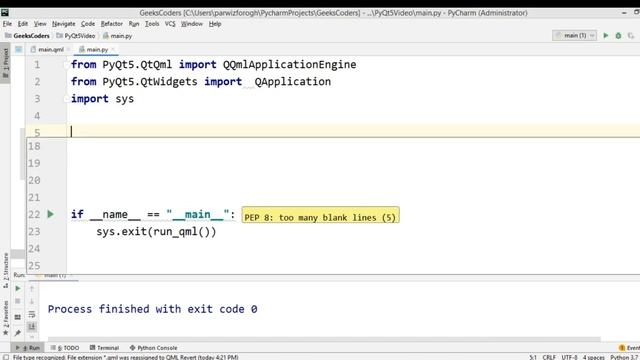Change the UTF-8 file encoding in status bar
Screen dimensions: 640x360
pyautogui.click(x=569, y=357)
